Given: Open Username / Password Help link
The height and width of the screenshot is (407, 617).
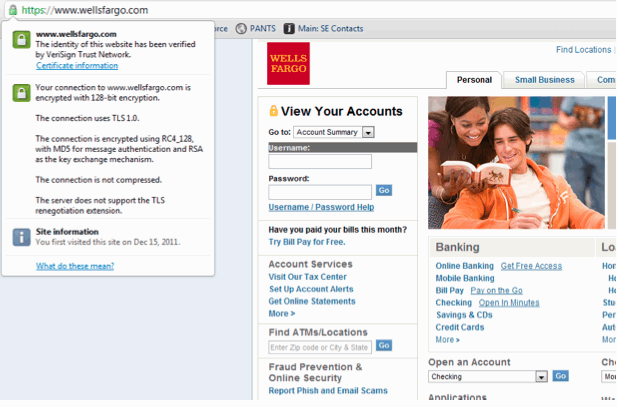Looking at the screenshot, I should tap(321, 207).
